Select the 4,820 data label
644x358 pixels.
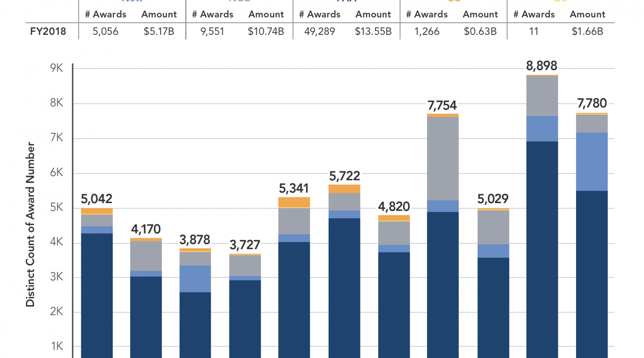pos(393,207)
